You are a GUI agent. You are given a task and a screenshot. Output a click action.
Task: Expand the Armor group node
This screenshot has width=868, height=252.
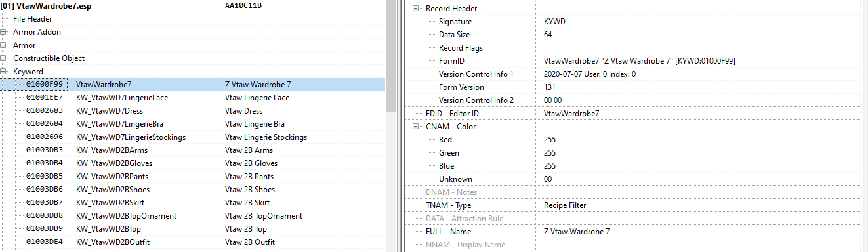pyautogui.click(x=4, y=45)
